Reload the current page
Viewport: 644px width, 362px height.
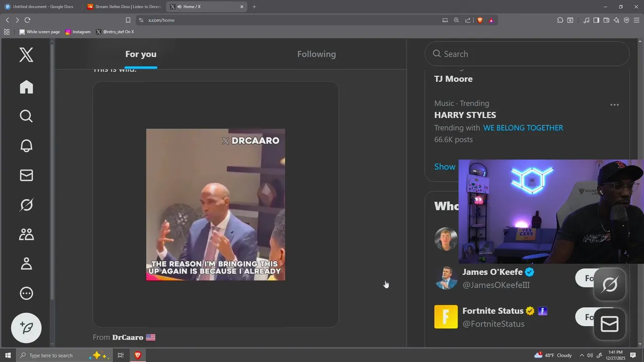pos(27,20)
